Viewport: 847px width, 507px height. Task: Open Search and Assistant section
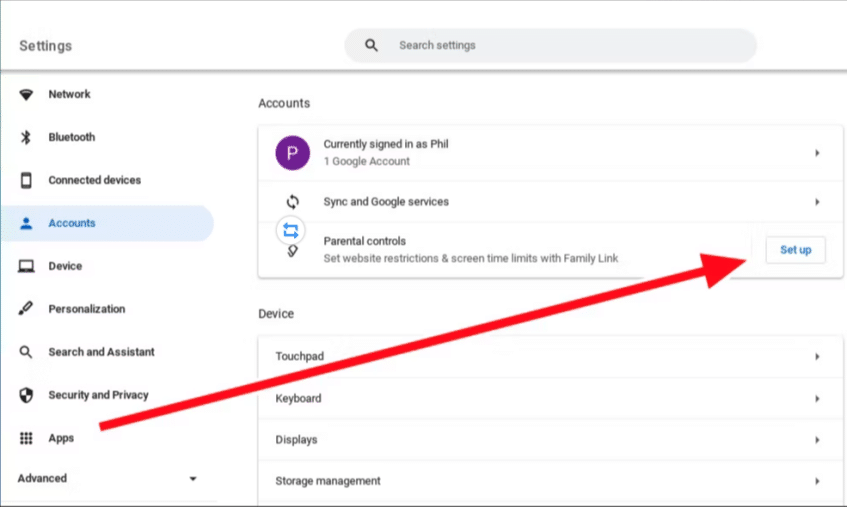100,353
